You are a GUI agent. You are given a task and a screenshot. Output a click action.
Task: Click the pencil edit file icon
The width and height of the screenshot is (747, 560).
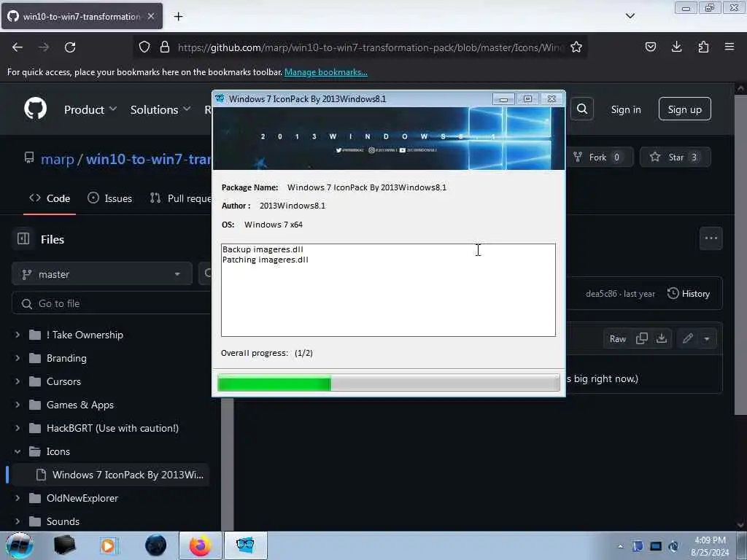(687, 338)
